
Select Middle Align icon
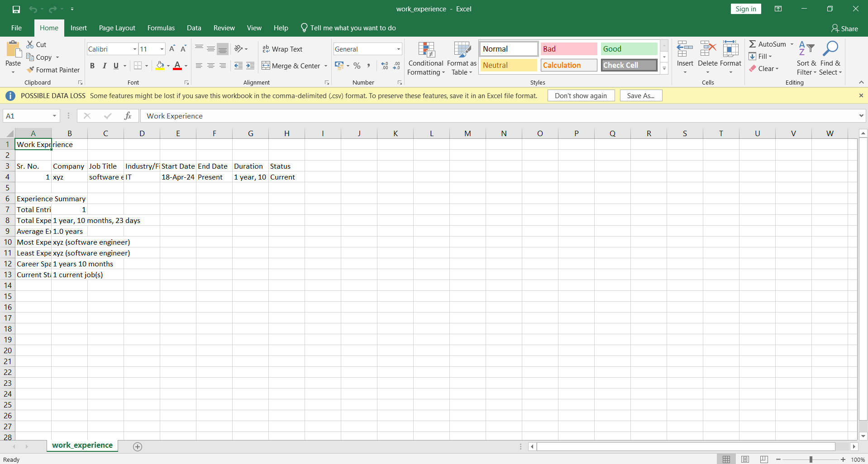point(211,49)
